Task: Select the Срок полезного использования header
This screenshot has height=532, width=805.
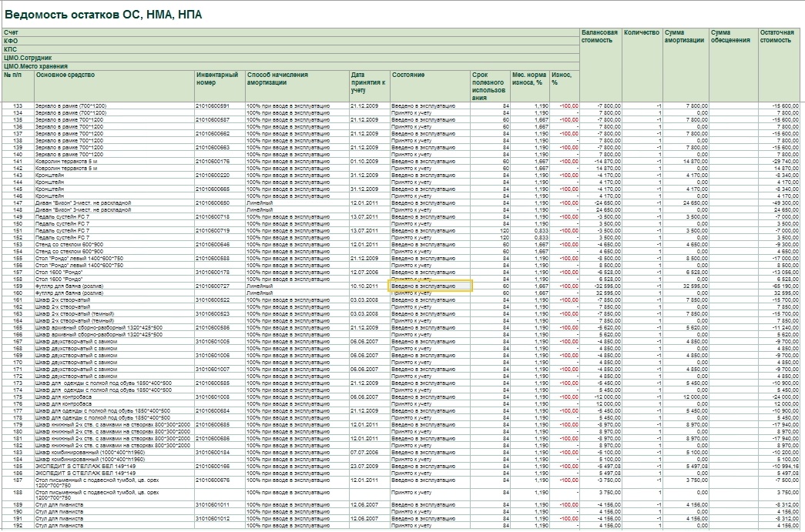Action: pos(489,85)
